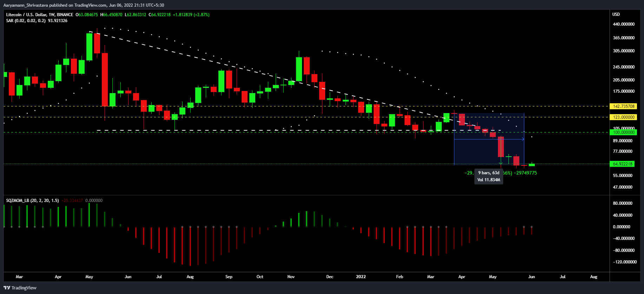Click the -29749775 measurement value text

pyautogui.click(x=526, y=173)
